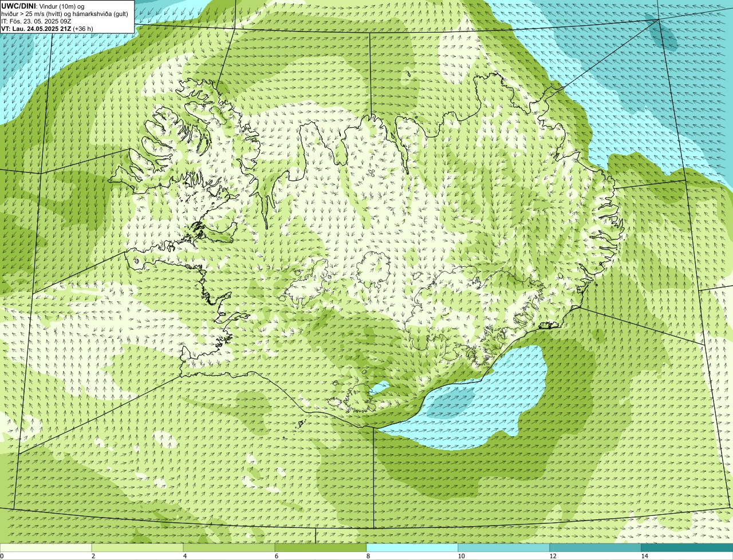Click the '4' label on the wind scale
The image size is (733, 560).
coord(184,556)
